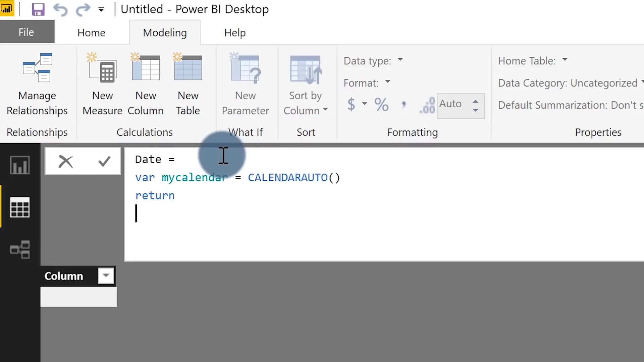Viewport: 644px width, 362px height.
Task: Switch to the Home ribbon tab
Action: point(91,33)
